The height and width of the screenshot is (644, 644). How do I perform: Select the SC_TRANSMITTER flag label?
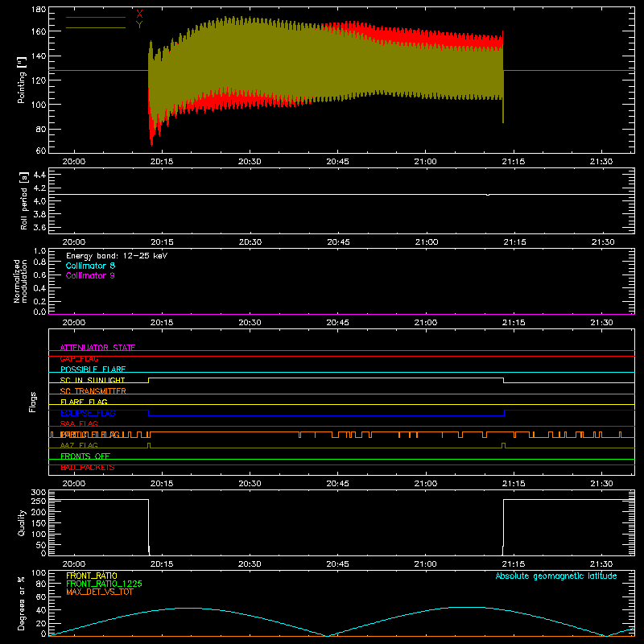pyautogui.click(x=93, y=391)
